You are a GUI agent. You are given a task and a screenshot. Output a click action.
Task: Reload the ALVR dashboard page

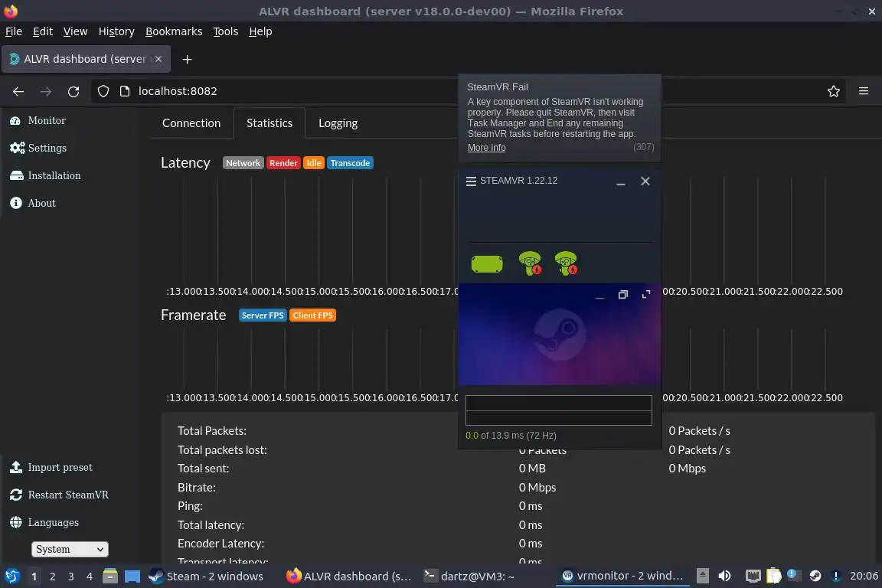(73, 92)
